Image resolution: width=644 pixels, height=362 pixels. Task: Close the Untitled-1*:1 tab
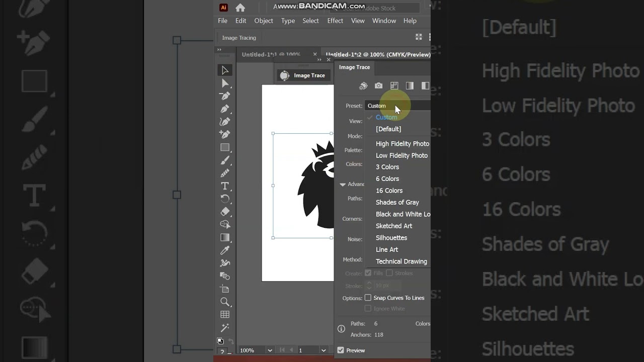point(315,54)
